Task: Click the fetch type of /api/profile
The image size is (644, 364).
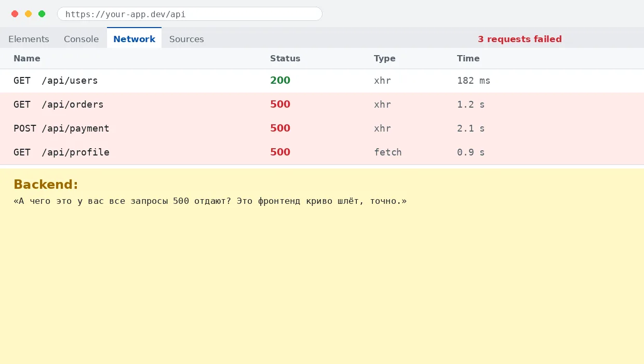Action: click(x=388, y=152)
